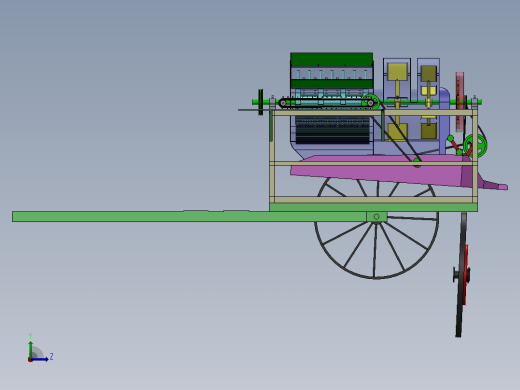The image size is (520, 390).
Task: Select the dark green hopper lid
Action: [x=331, y=59]
